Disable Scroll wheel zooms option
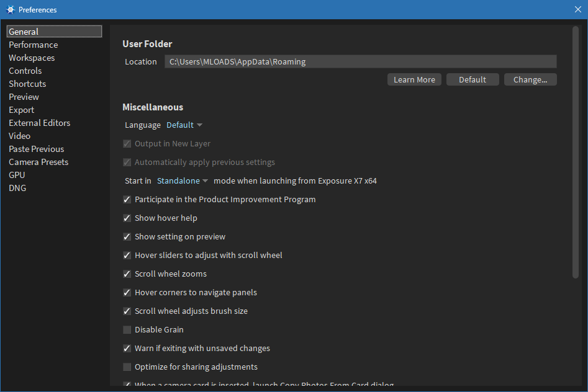The height and width of the screenshot is (392, 588). point(127,274)
